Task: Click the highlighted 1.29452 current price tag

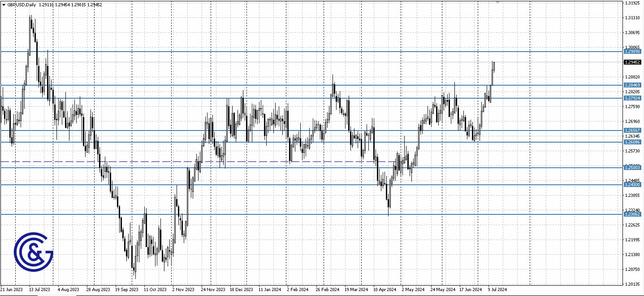Action: [633, 62]
